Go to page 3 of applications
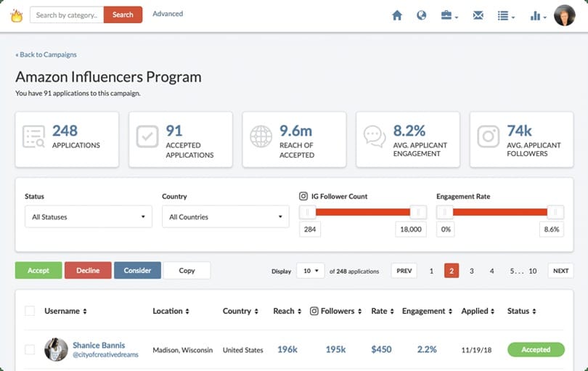The height and width of the screenshot is (371, 588). point(471,271)
